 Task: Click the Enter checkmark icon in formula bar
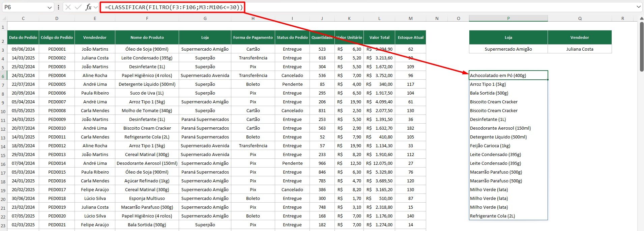78,7
